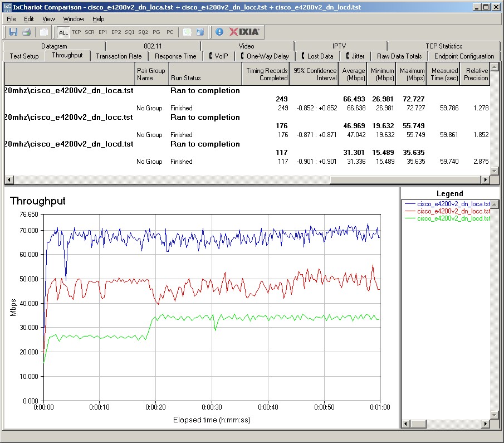The width and height of the screenshot is (504, 443).
Task: Click the Average (Mbps) column header
Action: [353, 74]
